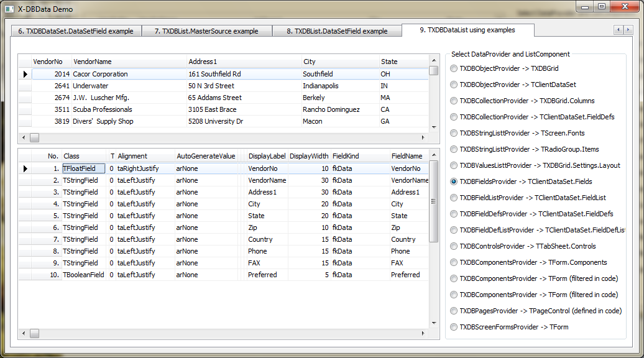Click the fields grid's scroll-down arrow
Screen dimensions: 644x358
(433, 323)
